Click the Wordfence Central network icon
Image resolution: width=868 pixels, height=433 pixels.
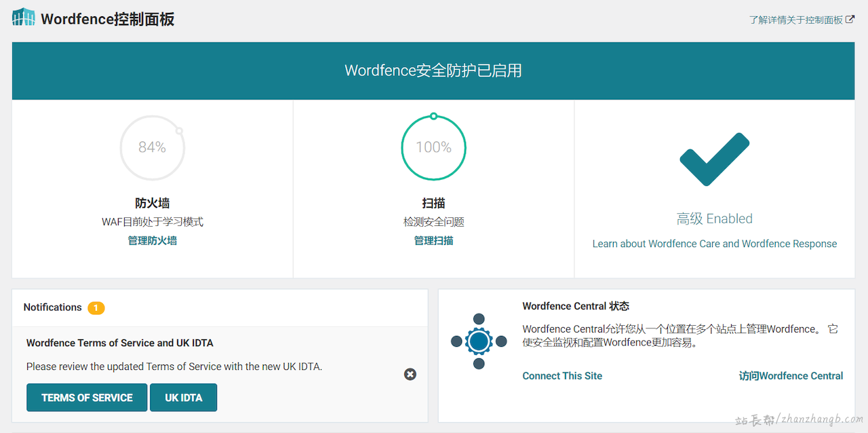(x=479, y=341)
